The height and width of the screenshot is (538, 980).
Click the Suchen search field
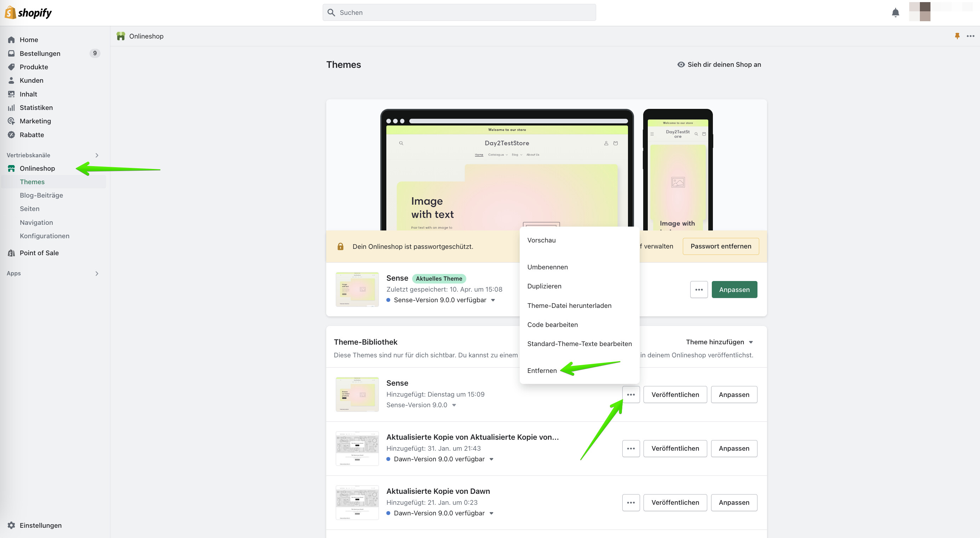pyautogui.click(x=459, y=12)
